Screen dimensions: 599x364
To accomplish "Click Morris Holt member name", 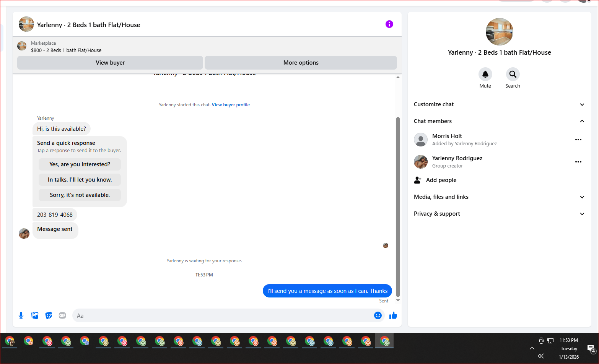I will click(447, 136).
